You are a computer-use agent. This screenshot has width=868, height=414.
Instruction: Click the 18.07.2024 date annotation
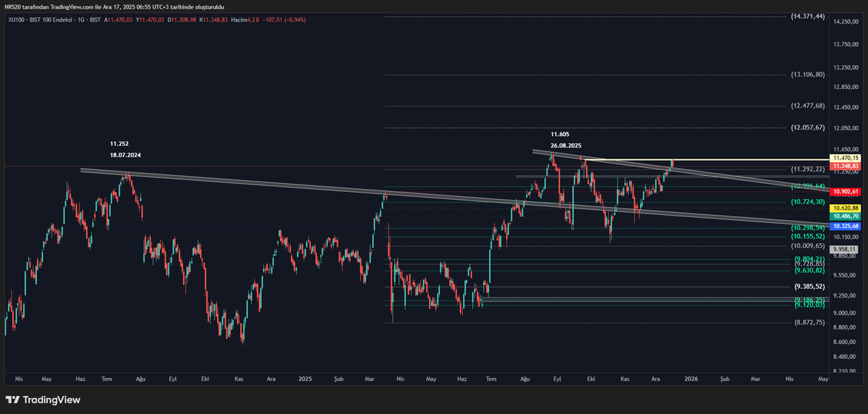tap(125, 155)
